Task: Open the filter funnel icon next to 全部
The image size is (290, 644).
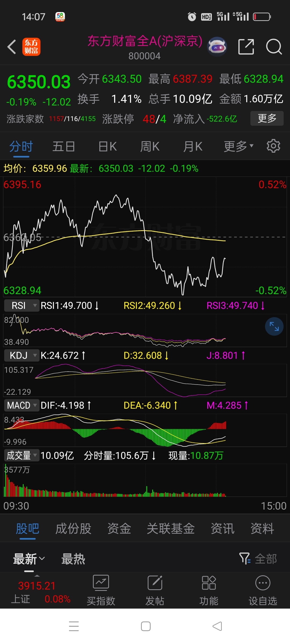Action: point(245,559)
